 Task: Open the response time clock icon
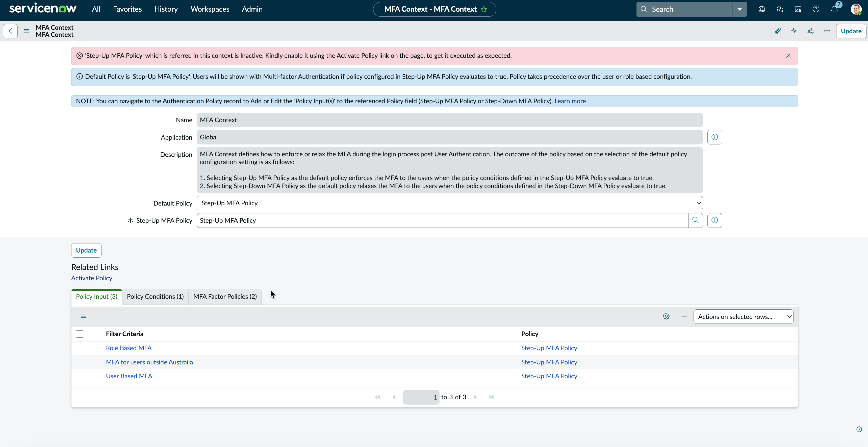[x=859, y=429]
